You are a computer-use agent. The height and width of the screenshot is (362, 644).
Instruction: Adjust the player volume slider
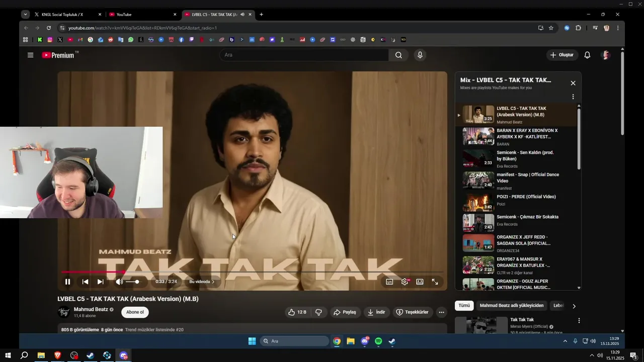click(x=133, y=282)
